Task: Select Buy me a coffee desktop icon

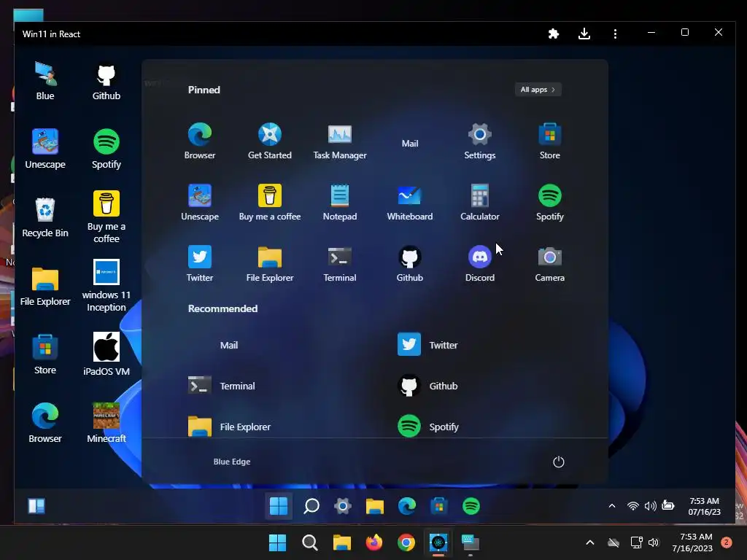Action: point(107,217)
